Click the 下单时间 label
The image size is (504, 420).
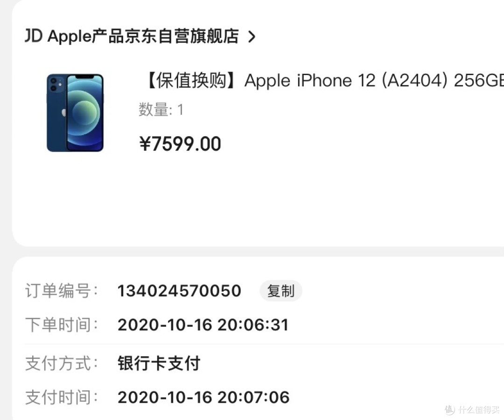coord(62,324)
